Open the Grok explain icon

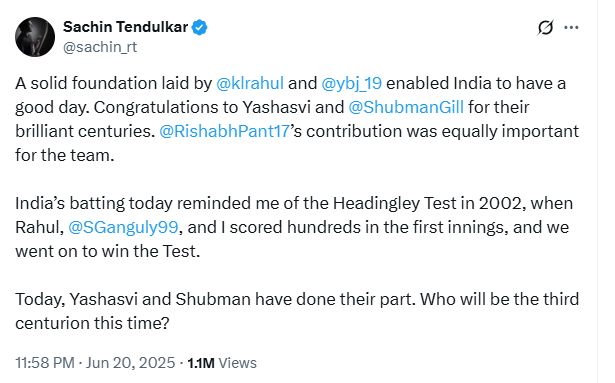pyautogui.click(x=545, y=27)
